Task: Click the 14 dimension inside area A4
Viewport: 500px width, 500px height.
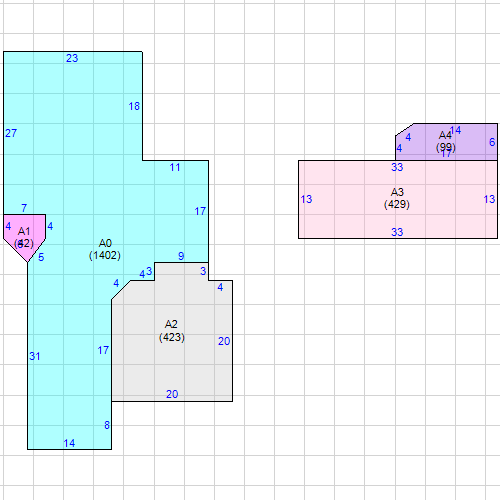Action: (456, 130)
